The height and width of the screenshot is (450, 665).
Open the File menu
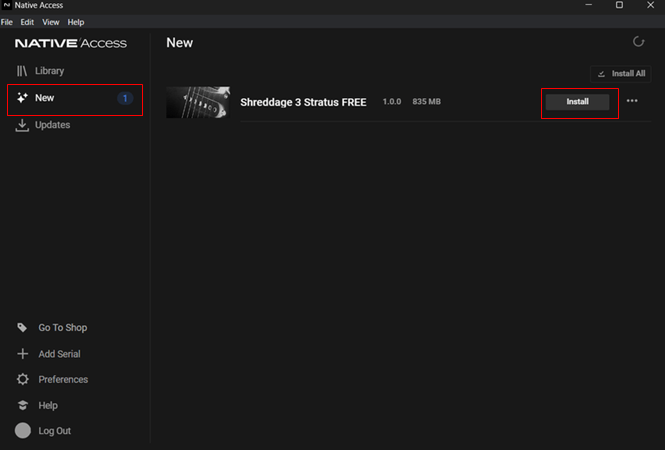coord(7,22)
